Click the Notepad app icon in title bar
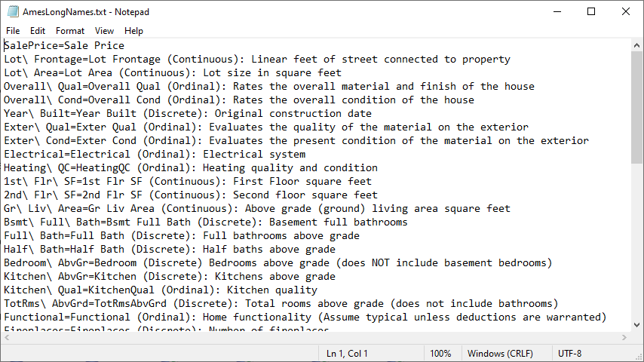Image resolution: width=644 pixels, height=362 pixels. tap(13, 11)
